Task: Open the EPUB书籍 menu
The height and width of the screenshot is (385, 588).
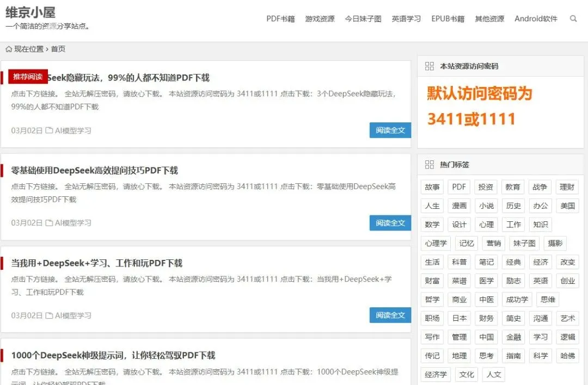Action: tap(448, 18)
